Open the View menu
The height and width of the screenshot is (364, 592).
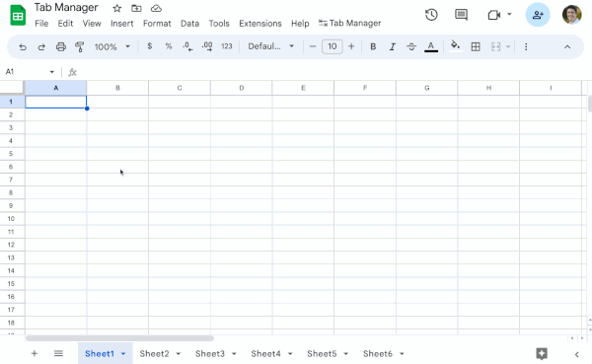[x=92, y=24]
